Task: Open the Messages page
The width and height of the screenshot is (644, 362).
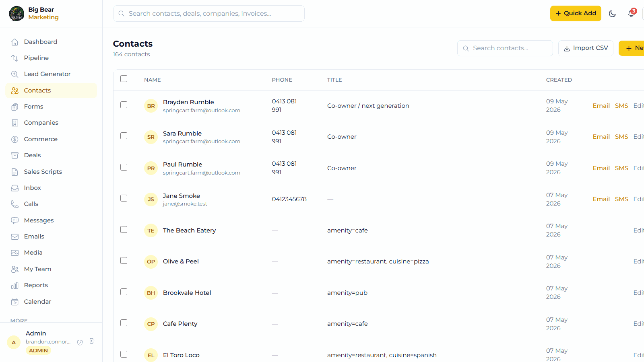Action: click(x=51, y=220)
